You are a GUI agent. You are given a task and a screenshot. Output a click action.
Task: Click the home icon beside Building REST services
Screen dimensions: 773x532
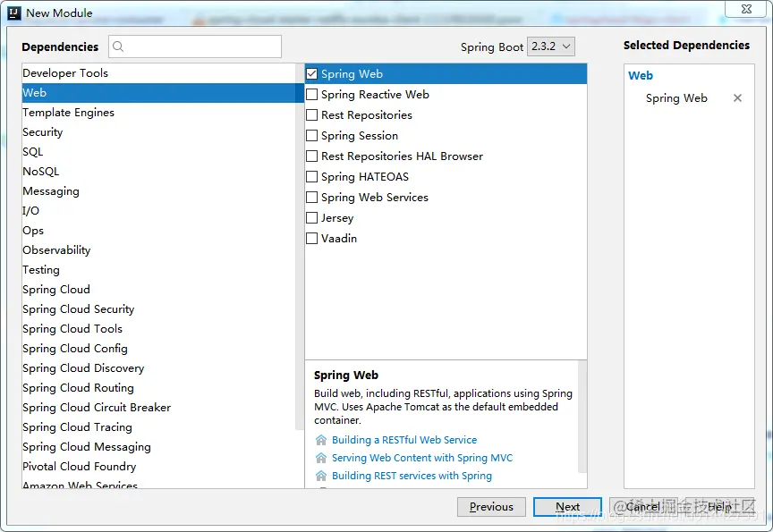click(x=321, y=476)
